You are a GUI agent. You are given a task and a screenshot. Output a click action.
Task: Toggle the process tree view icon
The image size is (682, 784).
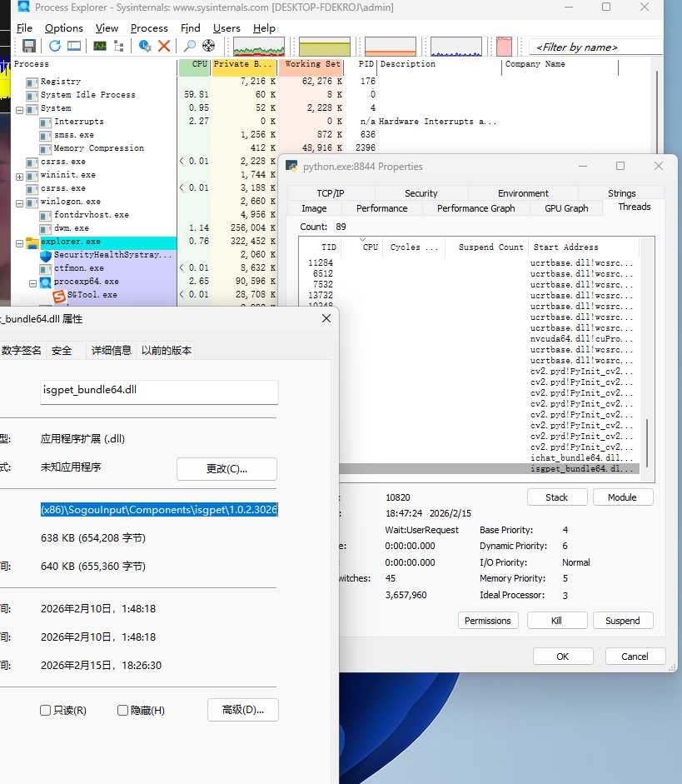click(119, 46)
